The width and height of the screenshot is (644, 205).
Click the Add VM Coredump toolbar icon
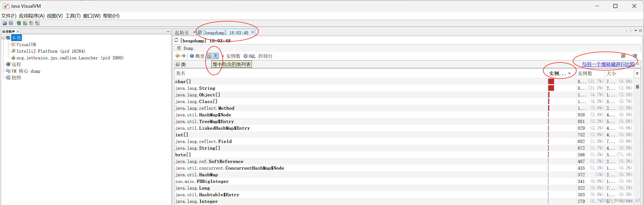tap(31, 23)
